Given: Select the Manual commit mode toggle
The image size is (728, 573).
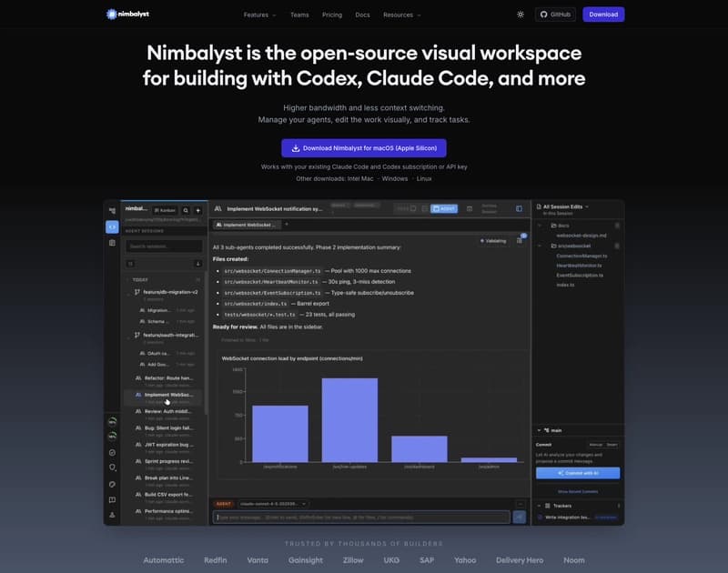Looking at the screenshot, I should click(596, 445).
